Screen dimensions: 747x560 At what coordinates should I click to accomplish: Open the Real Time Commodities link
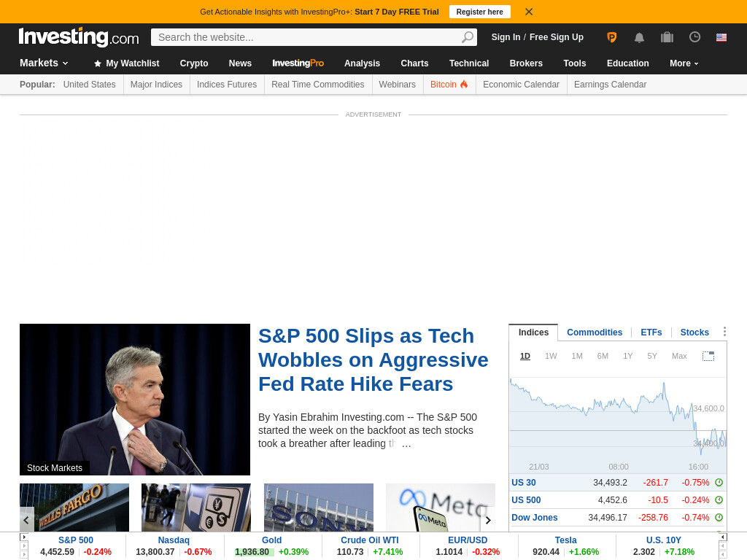tap(318, 85)
